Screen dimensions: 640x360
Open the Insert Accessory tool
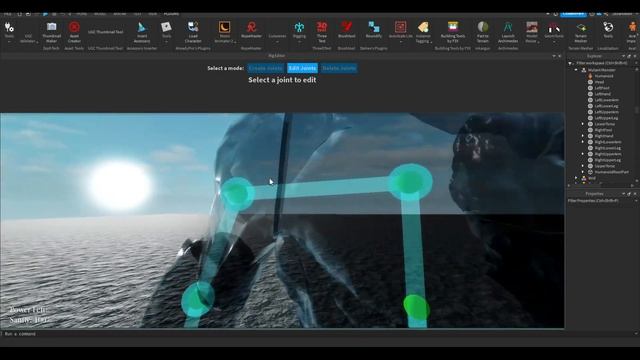tap(142, 32)
